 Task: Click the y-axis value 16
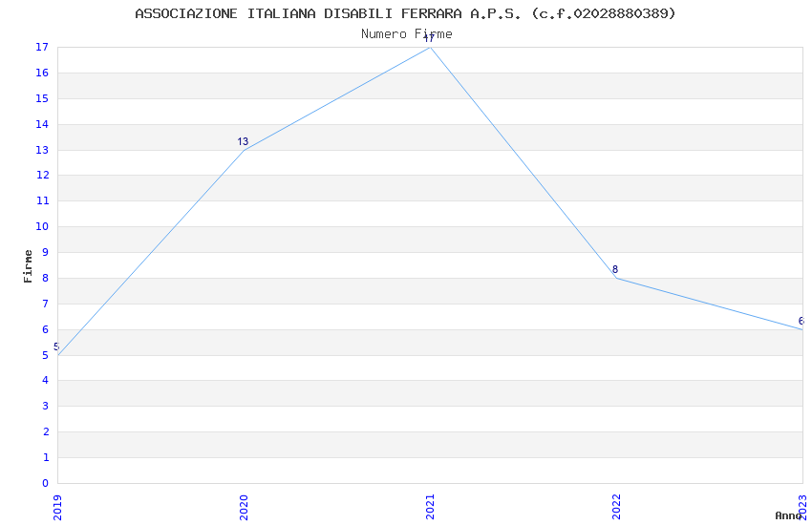click(x=42, y=73)
